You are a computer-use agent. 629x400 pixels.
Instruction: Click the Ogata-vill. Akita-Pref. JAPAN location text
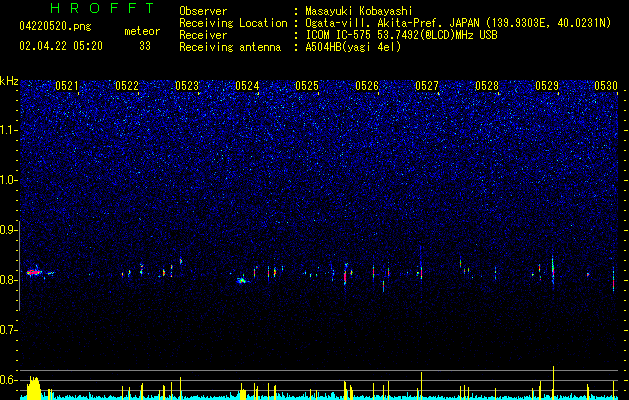[459, 23]
